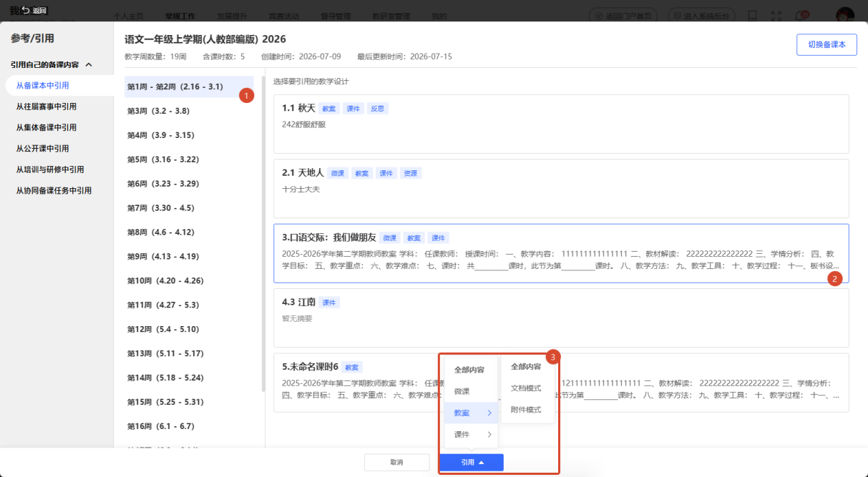Choose week row 第15周 (5.25 - 5.31)
The height and width of the screenshot is (477, 868).
[189, 402]
